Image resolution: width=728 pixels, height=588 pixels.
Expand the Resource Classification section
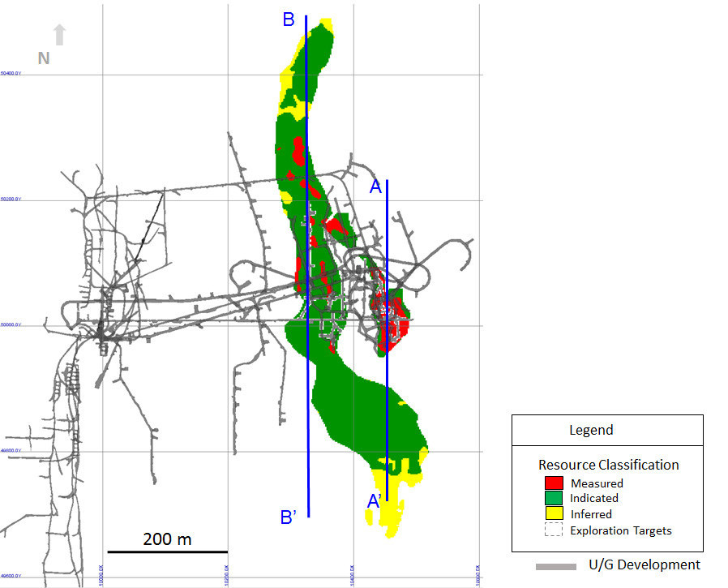click(609, 464)
